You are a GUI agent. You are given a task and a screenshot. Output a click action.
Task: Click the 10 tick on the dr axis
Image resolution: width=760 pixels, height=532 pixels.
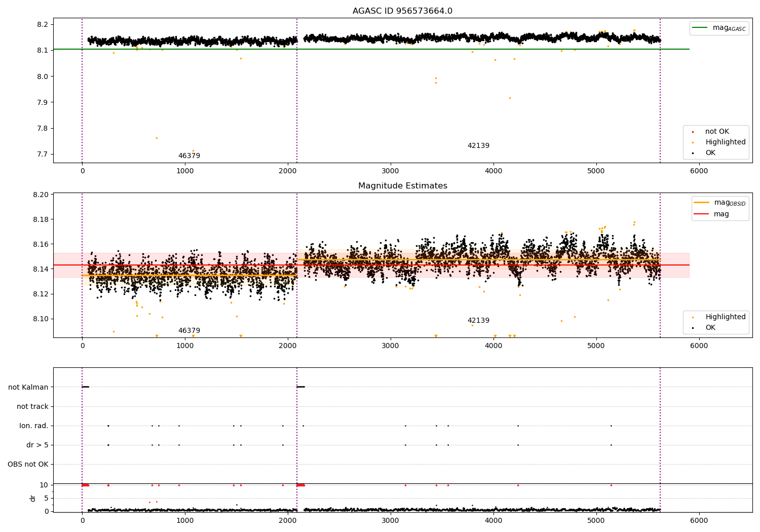click(44, 485)
